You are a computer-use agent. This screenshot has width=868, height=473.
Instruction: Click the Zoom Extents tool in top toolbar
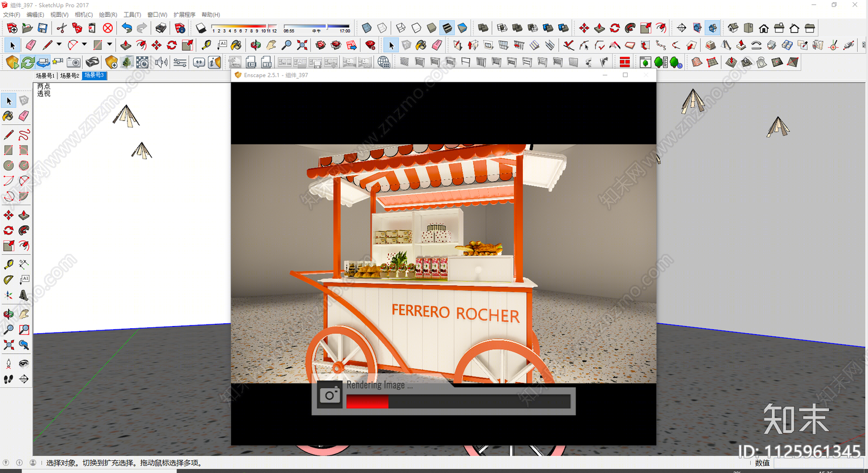(x=302, y=45)
